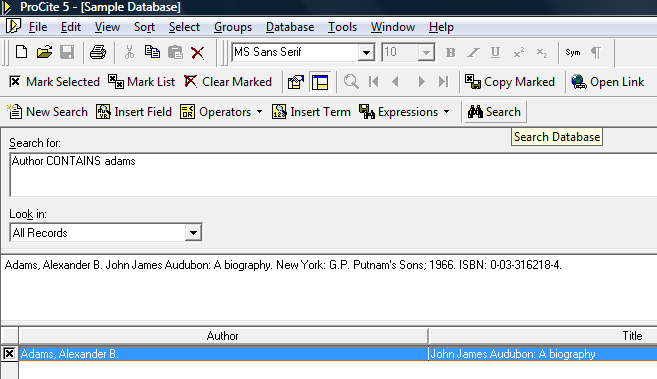657x379 pixels.
Task: Click Copy Marked button
Action: [x=510, y=82]
